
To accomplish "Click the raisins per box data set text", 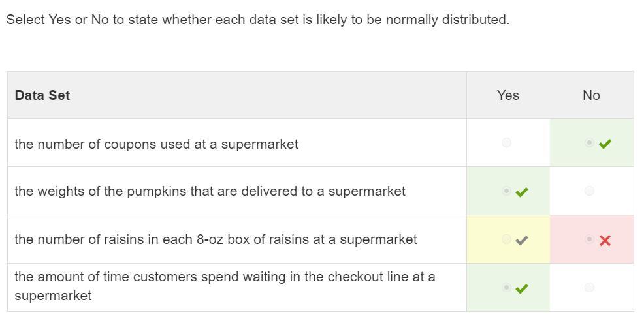I will tap(216, 239).
